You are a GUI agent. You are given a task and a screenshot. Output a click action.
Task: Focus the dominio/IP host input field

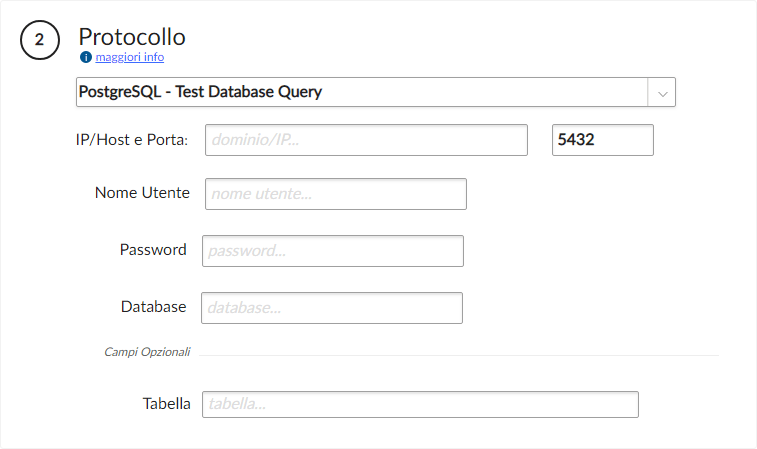366,140
